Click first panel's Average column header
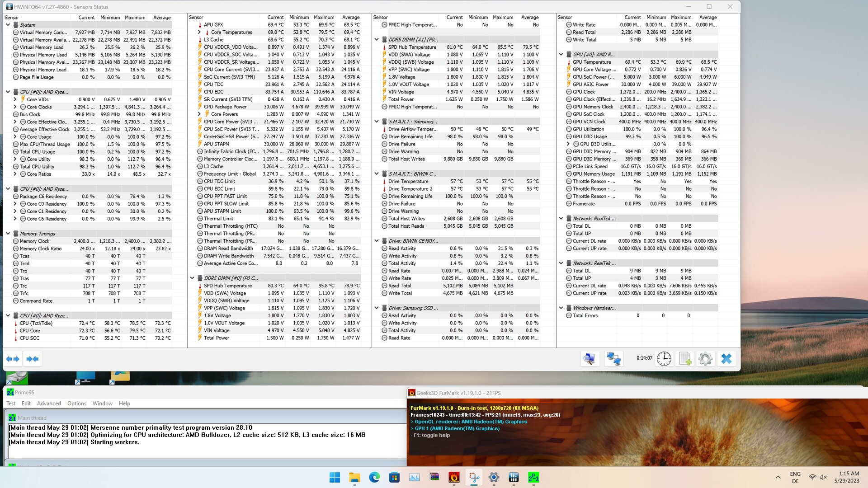The image size is (868, 488). click(162, 18)
